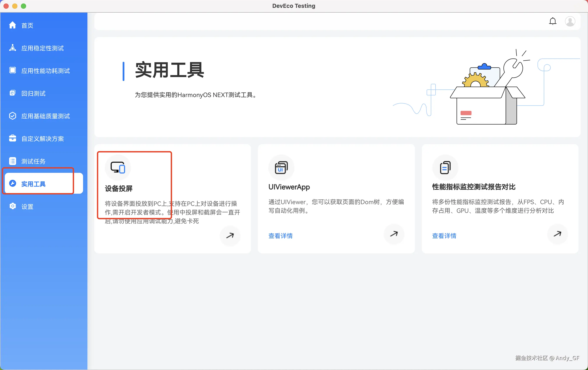Open the user profile avatar
The height and width of the screenshot is (370, 588).
click(x=570, y=21)
